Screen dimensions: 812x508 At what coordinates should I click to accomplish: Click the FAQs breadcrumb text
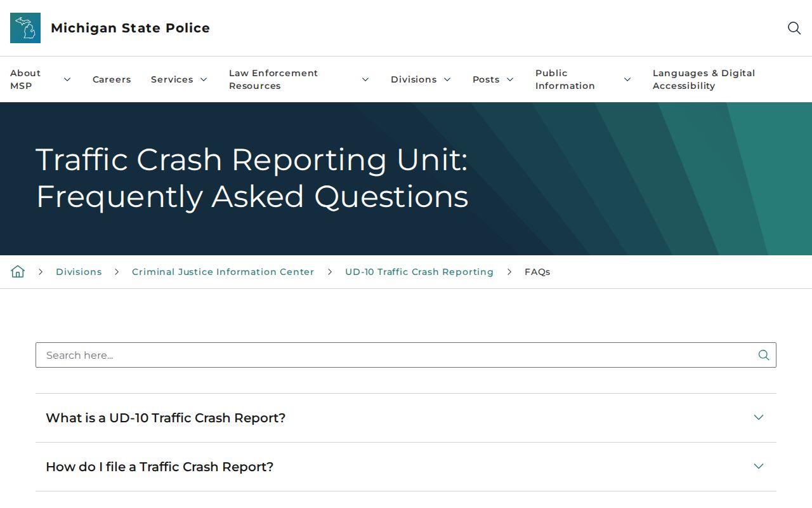pos(537,272)
